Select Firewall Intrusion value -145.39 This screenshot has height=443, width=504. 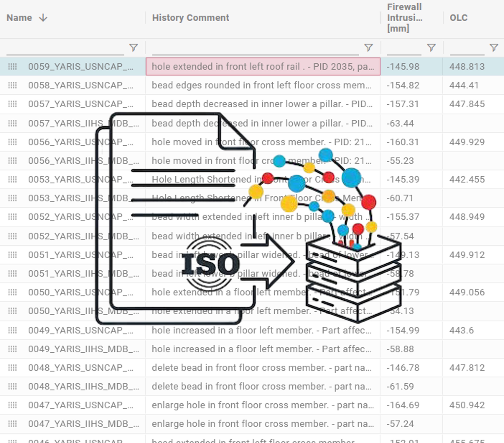tap(403, 179)
